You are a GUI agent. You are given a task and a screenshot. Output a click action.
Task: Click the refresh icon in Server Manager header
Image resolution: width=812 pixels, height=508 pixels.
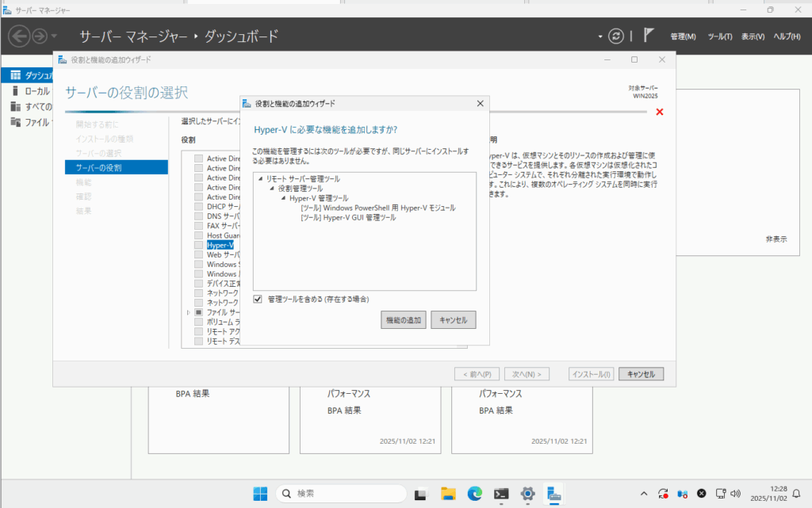(616, 36)
